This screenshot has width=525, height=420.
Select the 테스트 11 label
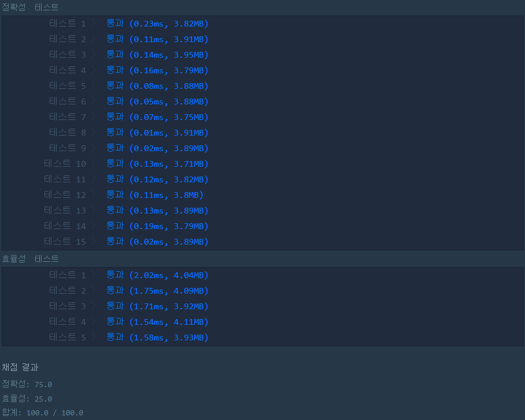click(65, 179)
